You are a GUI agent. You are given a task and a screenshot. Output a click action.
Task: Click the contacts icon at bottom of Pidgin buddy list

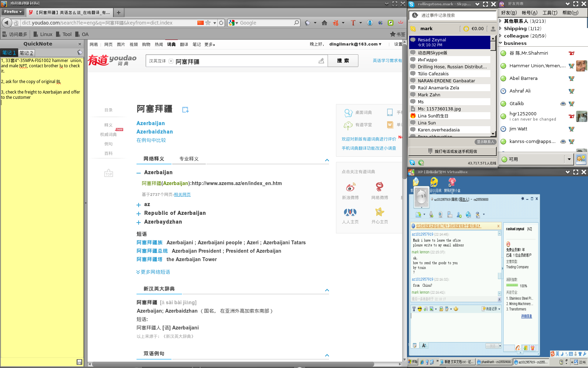tap(581, 159)
